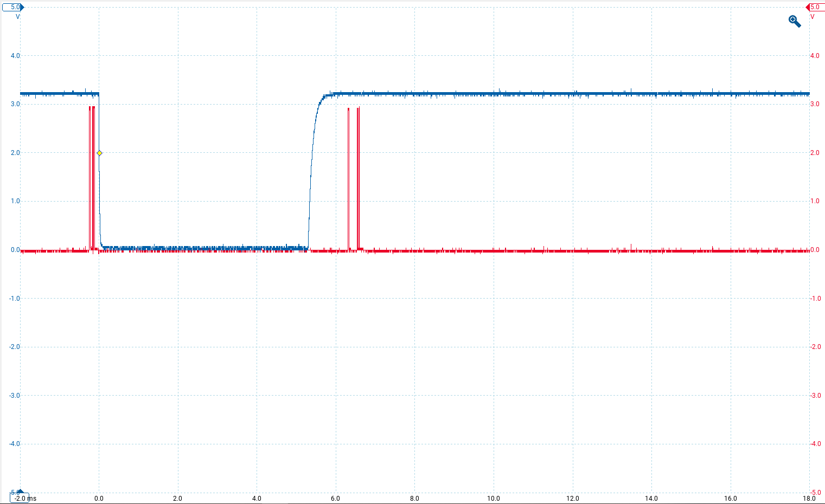Viewport: 825px width, 504px height.
Task: Click the 18.0 time axis label
Action: [809, 499]
